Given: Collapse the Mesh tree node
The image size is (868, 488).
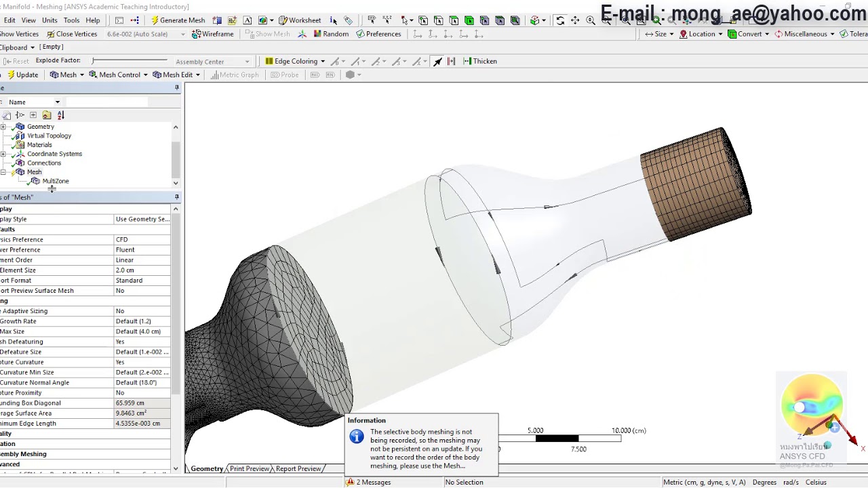Looking at the screenshot, I should [3, 172].
